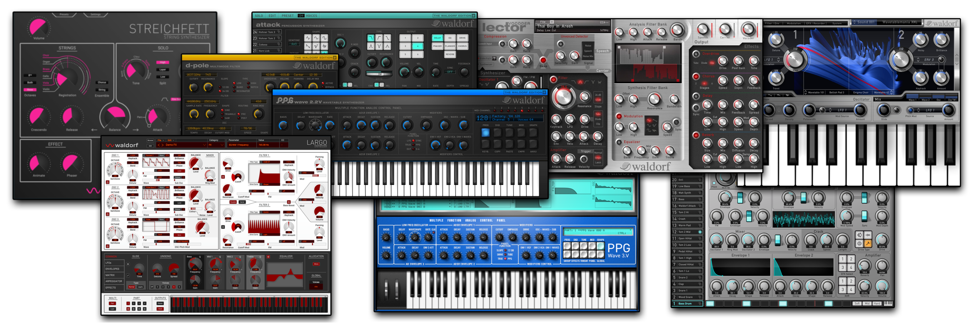
Task: Select the BYPASS option in D-Pole
Action: 329,87
